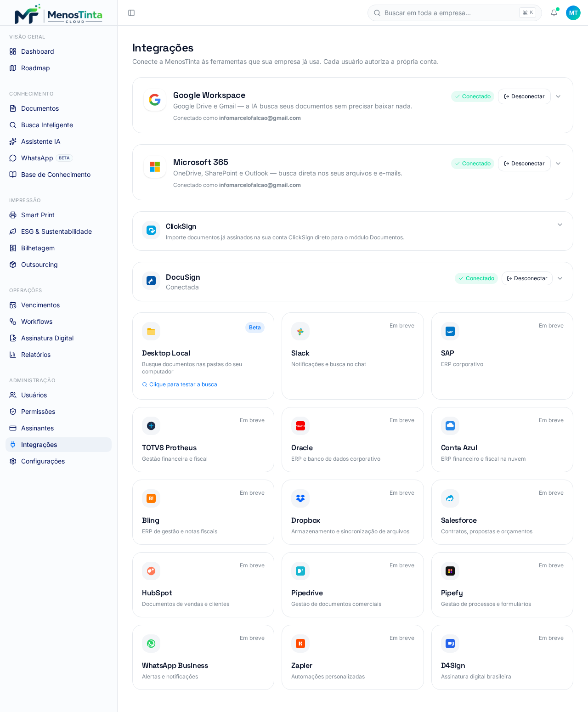Open the notifications bell

[x=554, y=13]
